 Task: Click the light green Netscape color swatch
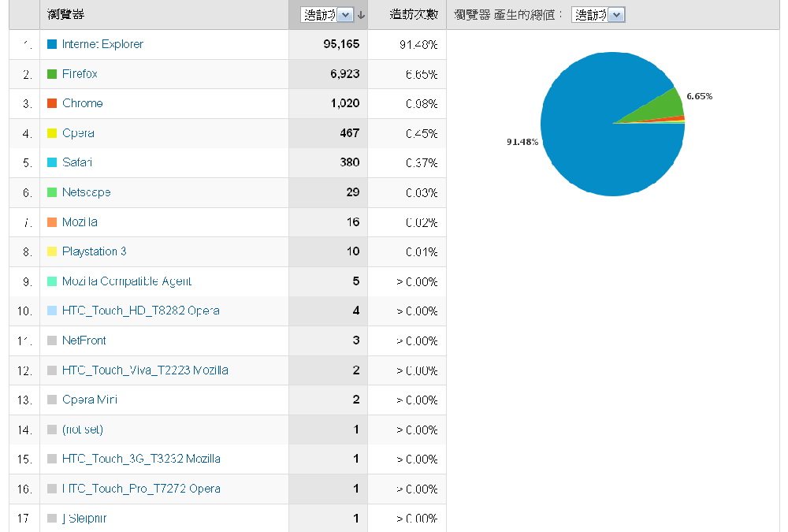52,192
